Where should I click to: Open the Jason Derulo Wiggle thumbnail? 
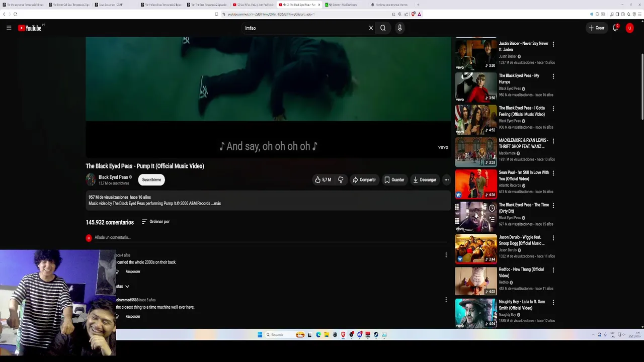(475, 248)
